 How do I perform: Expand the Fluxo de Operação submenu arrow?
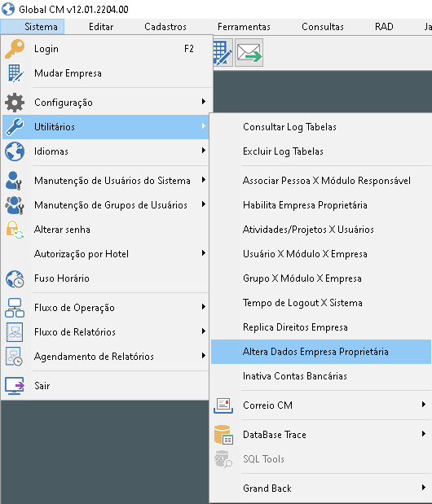pos(204,307)
